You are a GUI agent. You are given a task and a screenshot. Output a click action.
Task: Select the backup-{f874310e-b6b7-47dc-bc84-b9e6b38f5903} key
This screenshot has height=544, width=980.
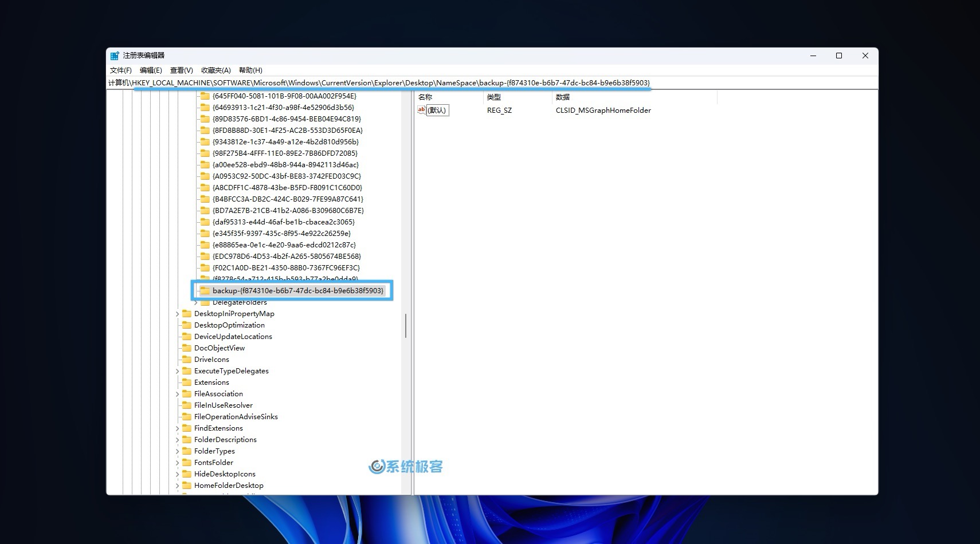pyautogui.click(x=298, y=291)
